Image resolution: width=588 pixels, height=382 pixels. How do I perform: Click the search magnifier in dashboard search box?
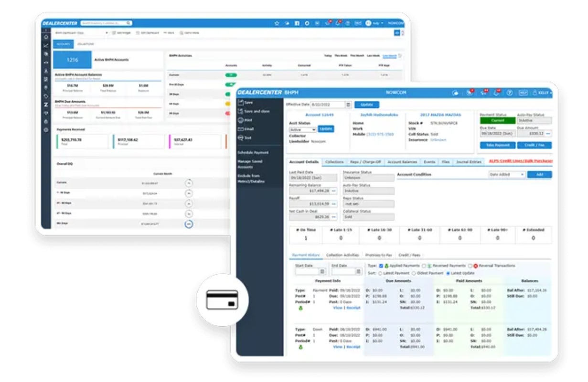[128, 23]
